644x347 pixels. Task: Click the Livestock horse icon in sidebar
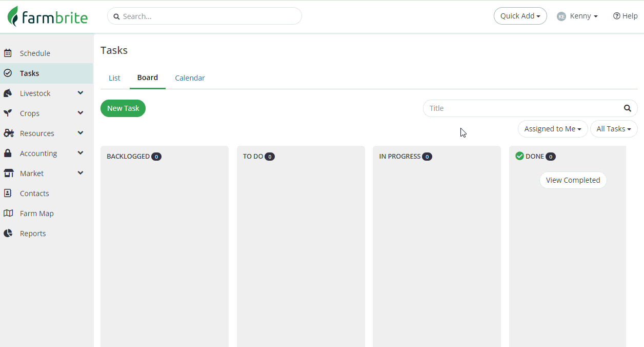(8, 93)
